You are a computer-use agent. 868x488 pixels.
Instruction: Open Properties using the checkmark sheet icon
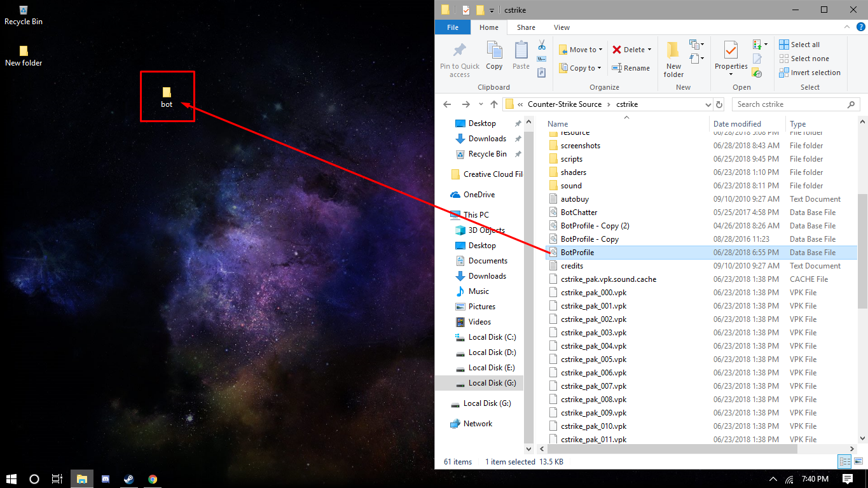click(731, 50)
